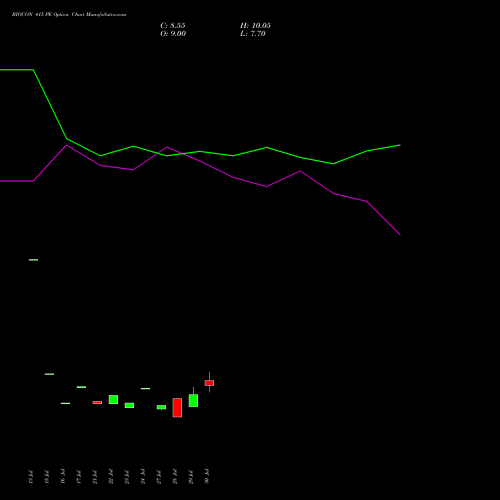
Task: Click the small green candle for 27 Jul
Action: pos(161,407)
